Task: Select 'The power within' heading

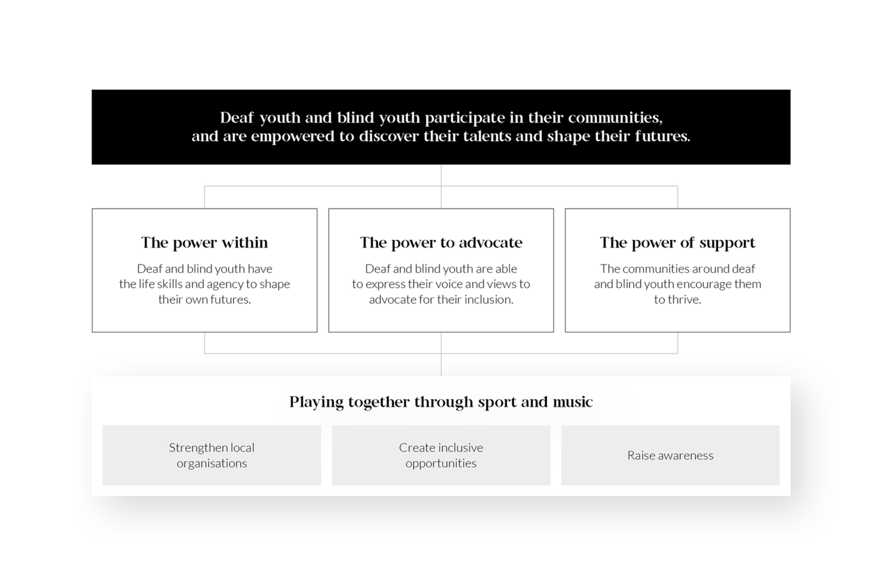Action: point(204,243)
